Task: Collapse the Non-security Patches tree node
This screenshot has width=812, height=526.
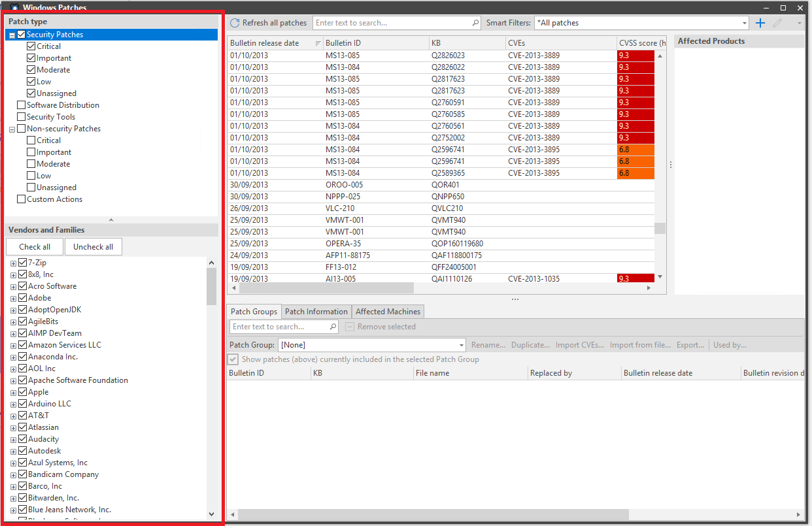Action: click(x=12, y=129)
